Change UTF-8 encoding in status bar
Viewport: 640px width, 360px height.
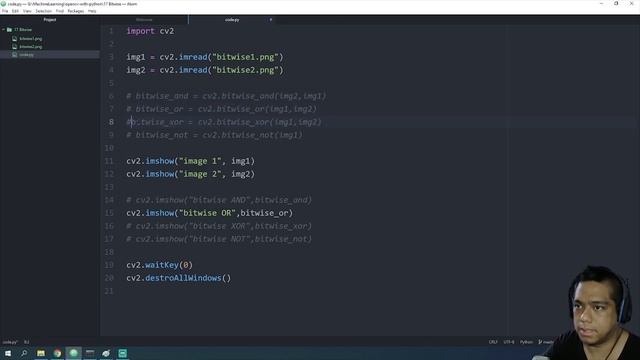coord(509,342)
